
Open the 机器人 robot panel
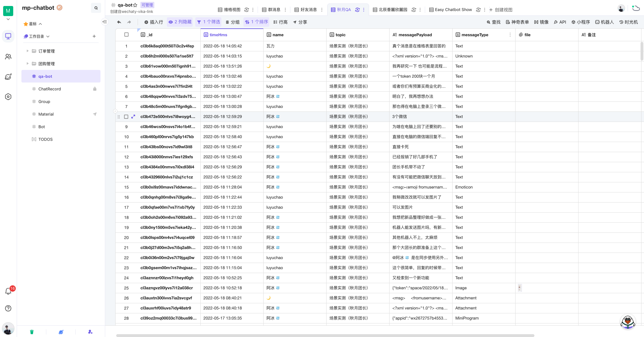(x=604, y=22)
